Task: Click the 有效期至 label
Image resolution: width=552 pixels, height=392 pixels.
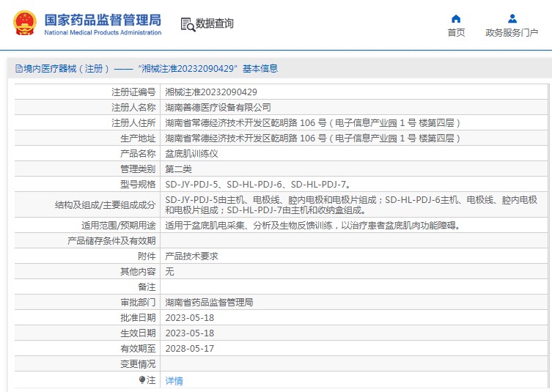Action: pyautogui.click(x=138, y=349)
